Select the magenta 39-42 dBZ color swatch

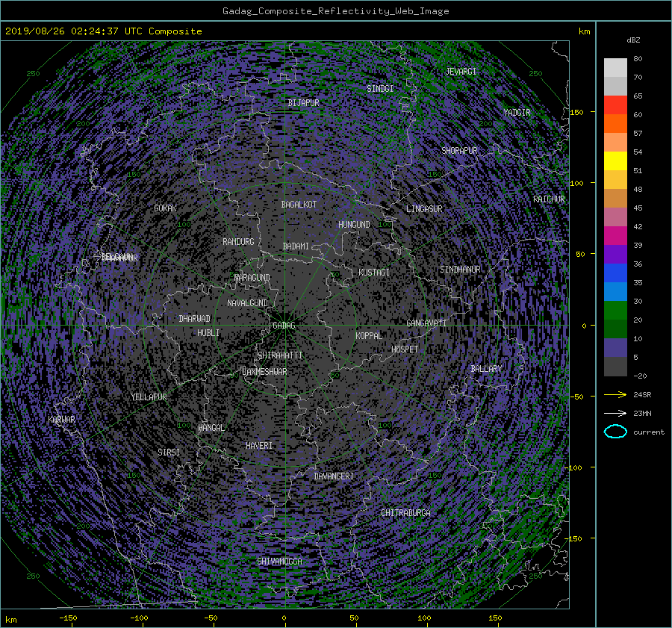(615, 236)
